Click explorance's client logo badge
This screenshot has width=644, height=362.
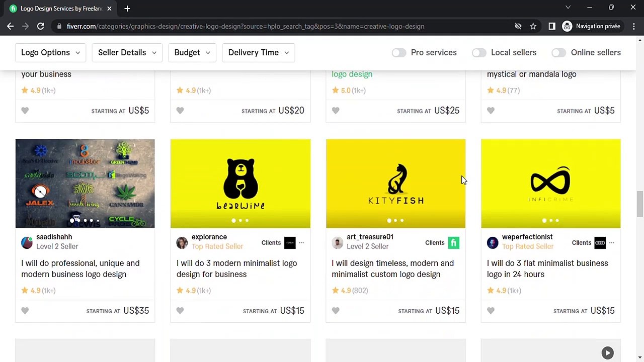pos(290,243)
